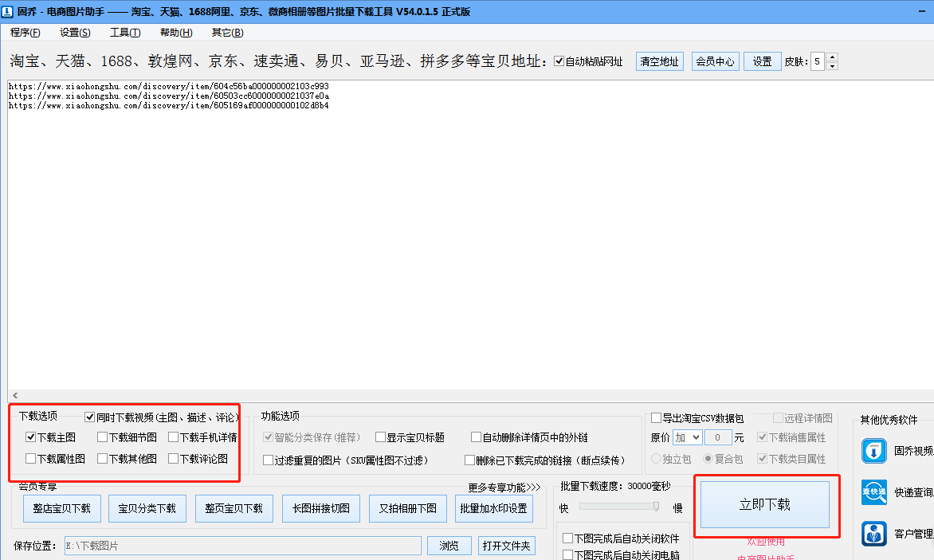Adjust the 批量下载速度 slider handle
Screen dimensions: 934x560
[x=656, y=507]
